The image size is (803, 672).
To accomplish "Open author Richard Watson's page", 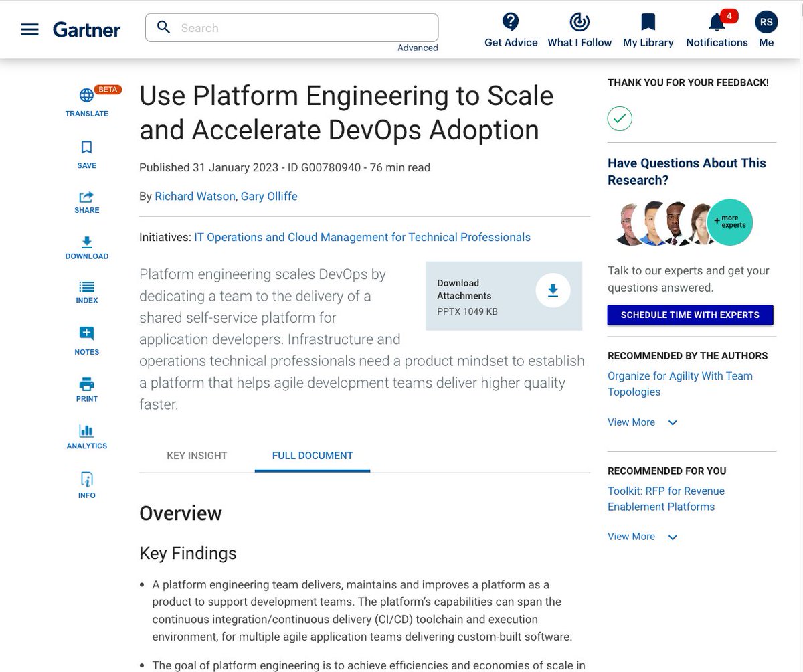I will pyautogui.click(x=195, y=196).
